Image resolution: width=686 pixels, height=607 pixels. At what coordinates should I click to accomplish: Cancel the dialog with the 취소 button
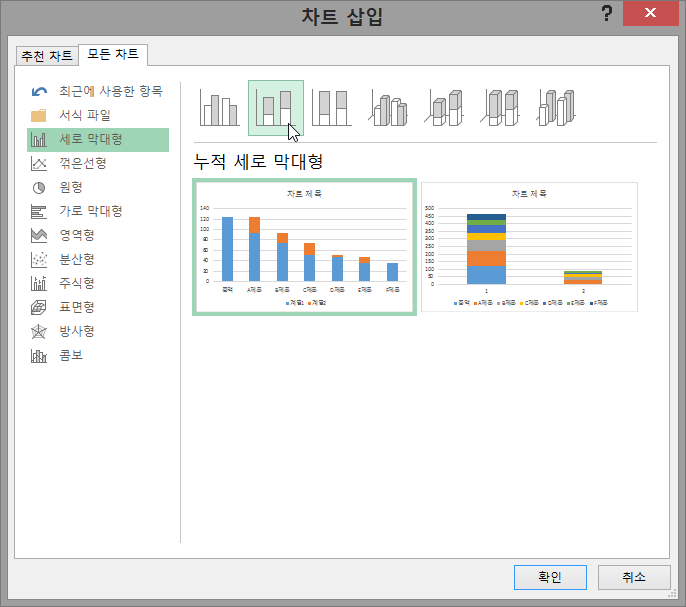pos(634,577)
